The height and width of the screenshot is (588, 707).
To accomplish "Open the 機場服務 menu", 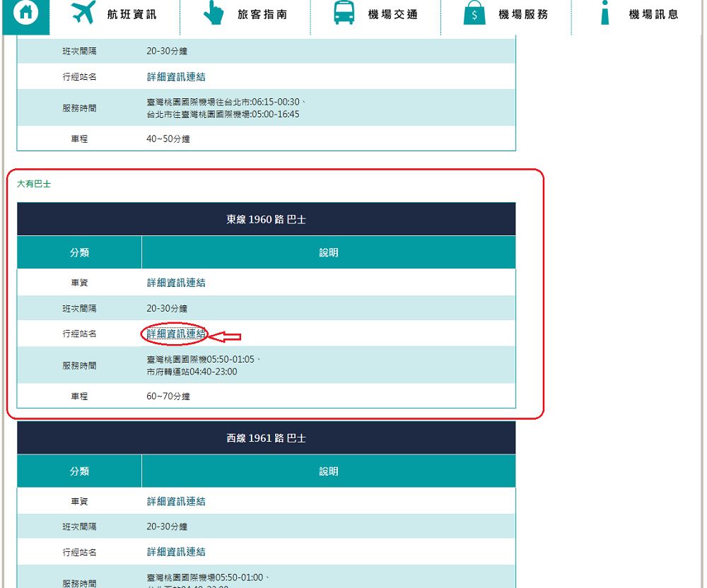I will 523,14.
